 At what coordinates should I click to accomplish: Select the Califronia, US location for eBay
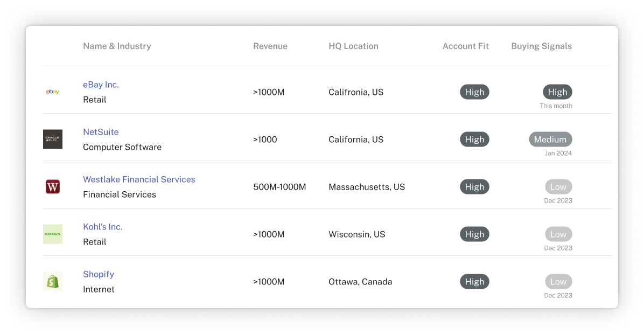[x=356, y=92]
